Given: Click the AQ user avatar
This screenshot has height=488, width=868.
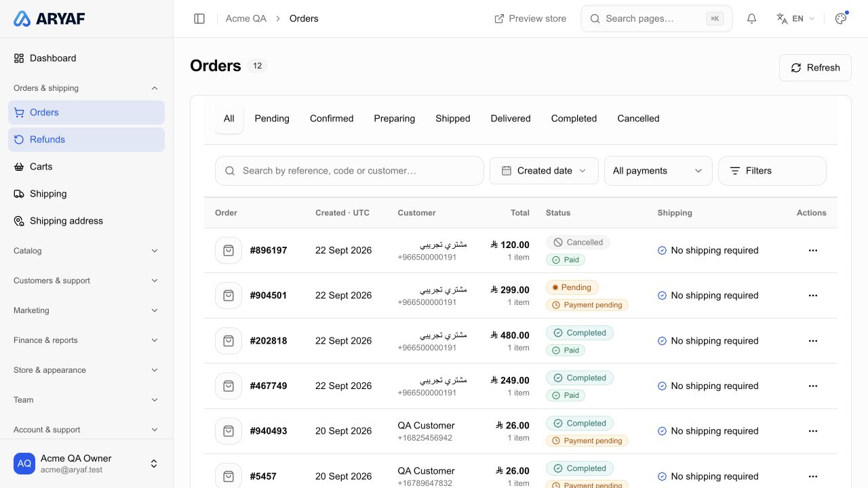Looking at the screenshot, I should coord(24,464).
